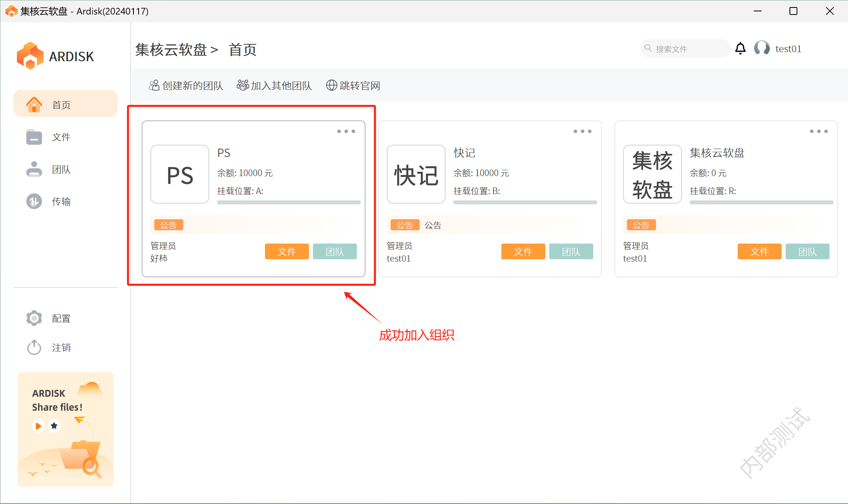This screenshot has height=504, width=848.
Task: Click the home icon in sidebar
Action: (34, 105)
